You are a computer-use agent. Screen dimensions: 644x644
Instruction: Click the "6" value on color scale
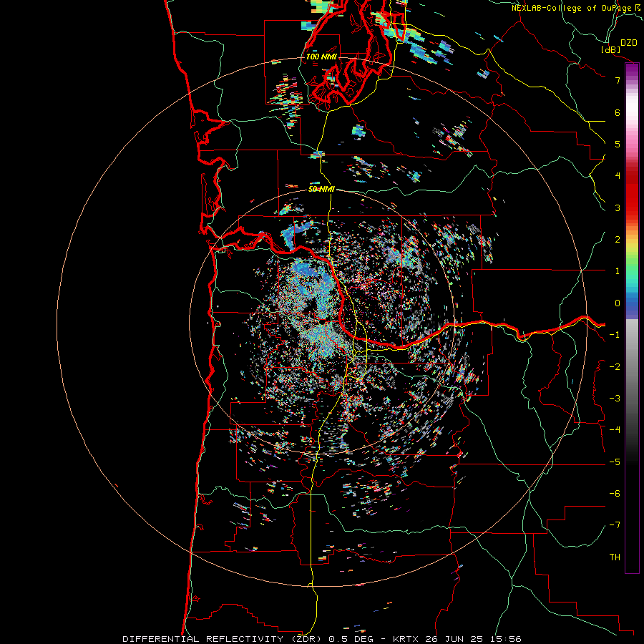pyautogui.click(x=618, y=112)
